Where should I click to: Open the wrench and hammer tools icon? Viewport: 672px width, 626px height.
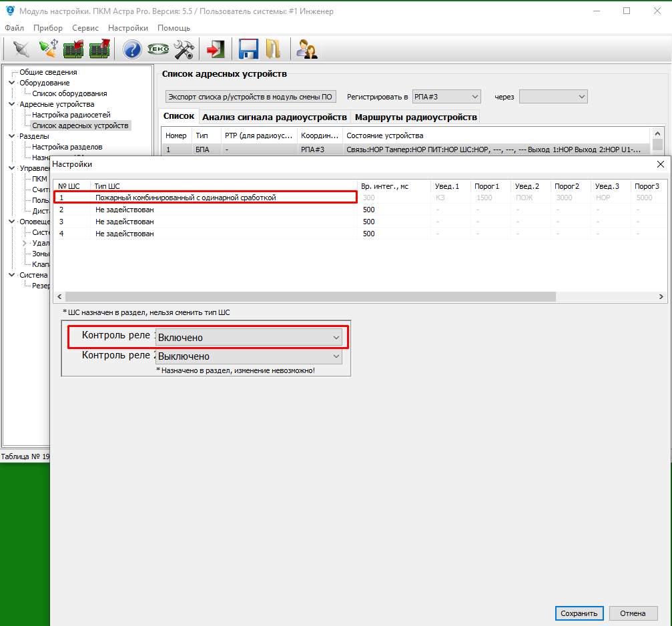[183, 49]
